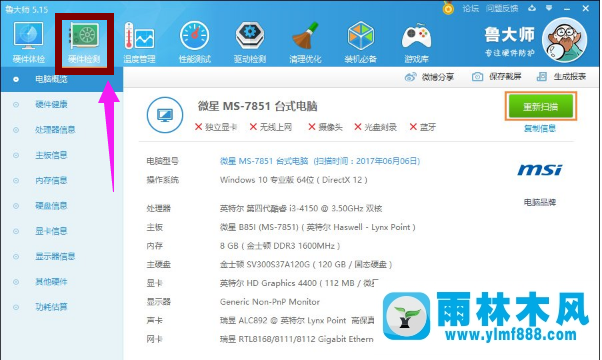Open 硬件体检 hardware checkup icon
602x360 pixels.
click(x=29, y=41)
